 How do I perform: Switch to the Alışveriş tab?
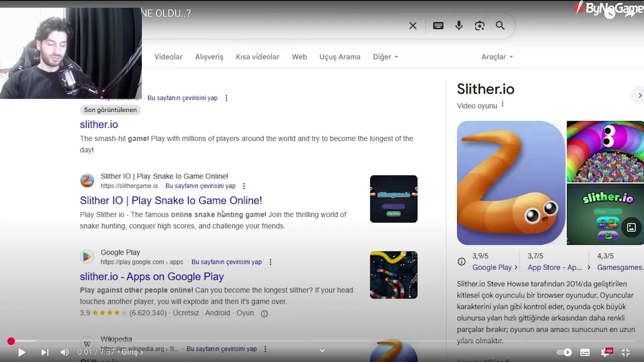[209, 57]
